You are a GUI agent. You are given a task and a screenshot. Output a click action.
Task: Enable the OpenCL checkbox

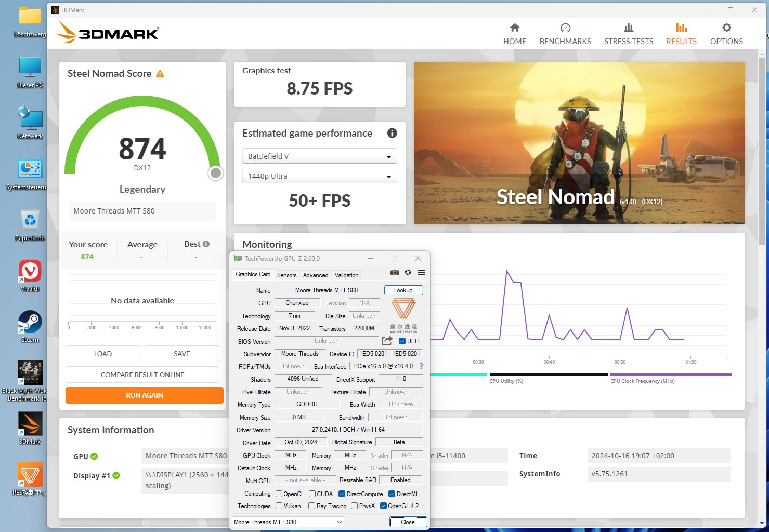click(x=279, y=494)
